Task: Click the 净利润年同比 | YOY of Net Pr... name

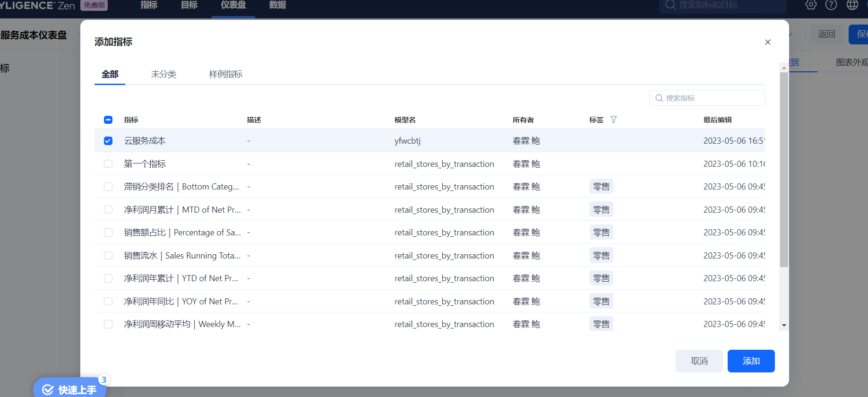Action: (x=181, y=301)
